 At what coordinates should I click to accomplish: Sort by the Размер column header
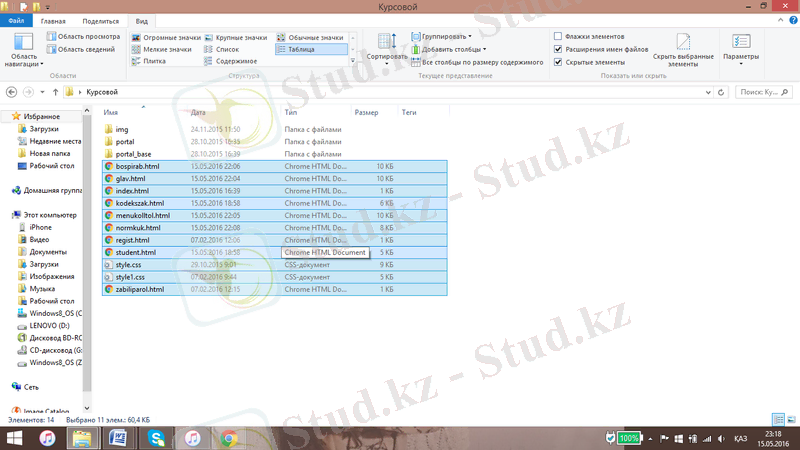366,112
